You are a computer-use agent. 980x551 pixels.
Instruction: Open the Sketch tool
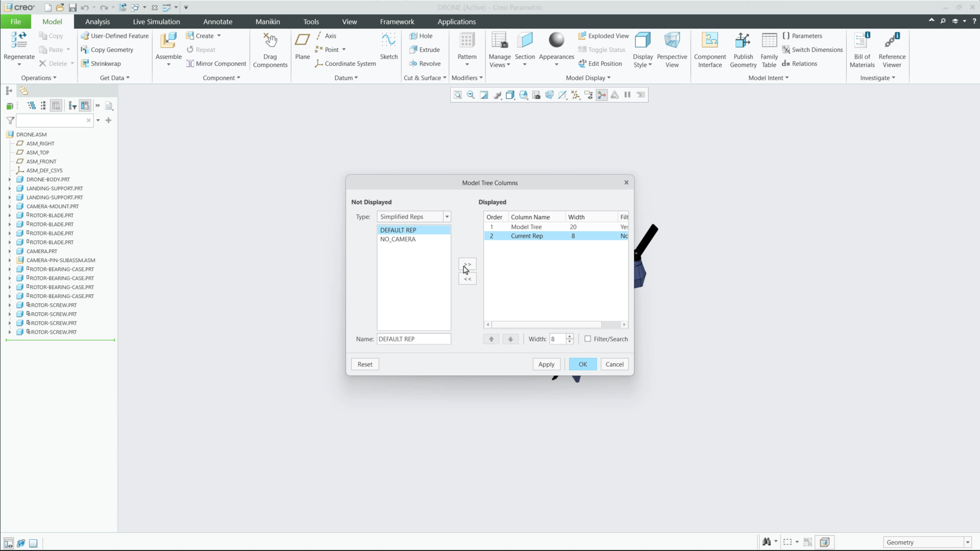(388, 41)
